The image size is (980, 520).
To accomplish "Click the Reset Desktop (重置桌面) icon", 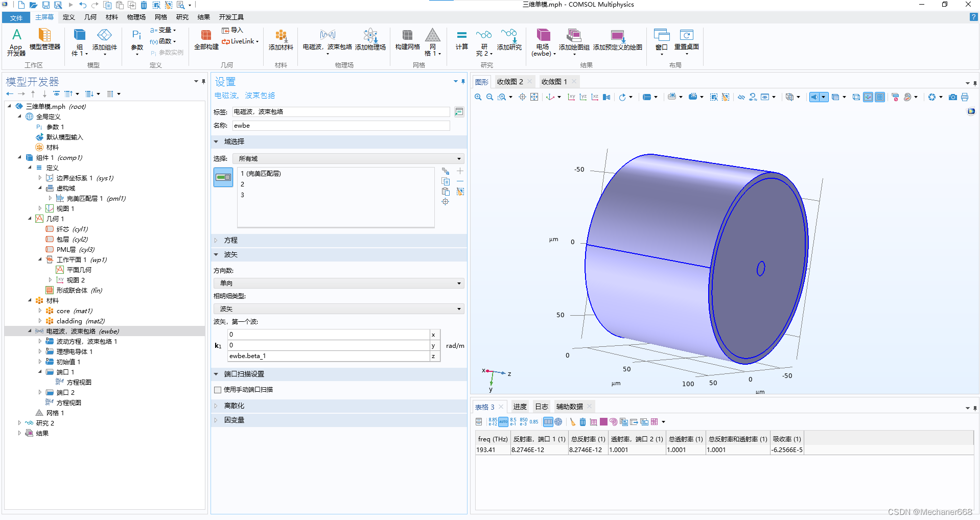I will (x=687, y=40).
